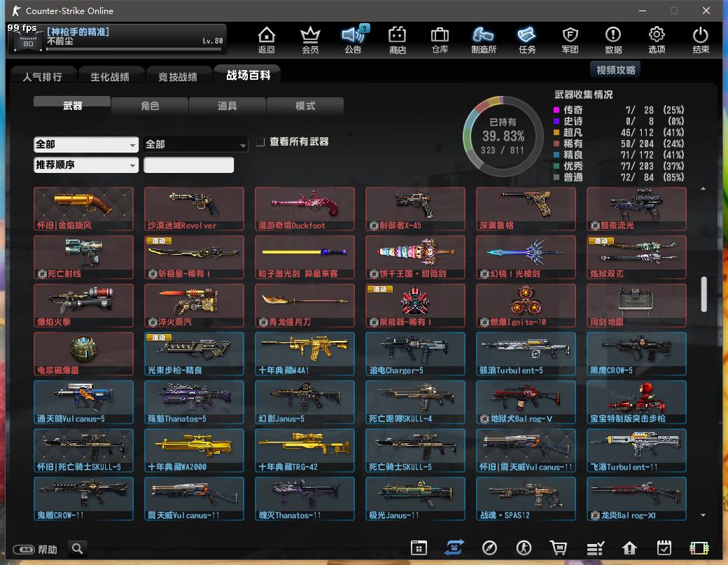Click the weapon list scrollbar thumb

click(703, 294)
